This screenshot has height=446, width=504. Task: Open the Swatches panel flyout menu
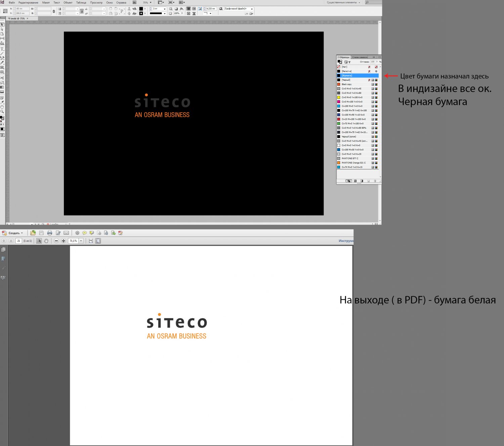[379, 57]
